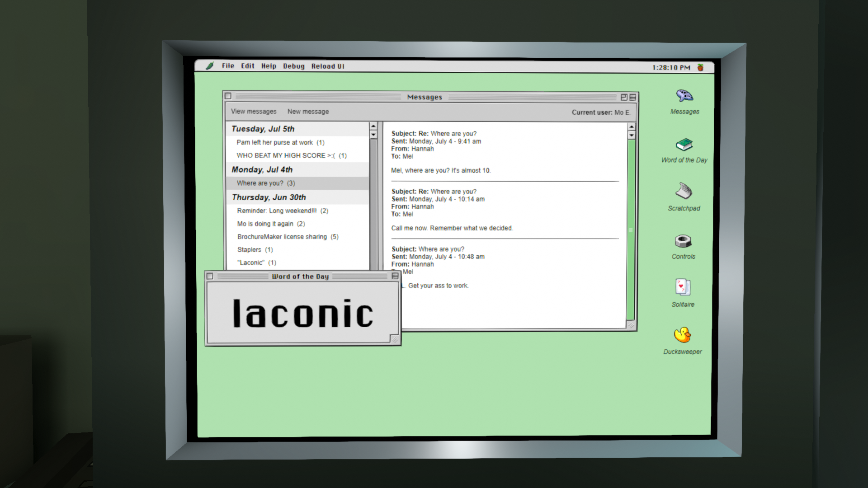Click the View messages button
This screenshot has width=868, height=488.
coord(254,112)
